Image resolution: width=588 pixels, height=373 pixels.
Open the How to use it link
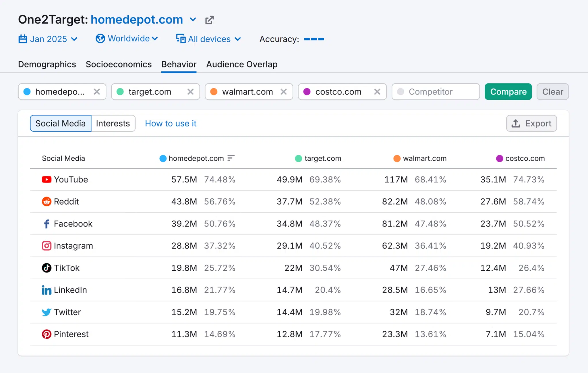click(x=171, y=124)
